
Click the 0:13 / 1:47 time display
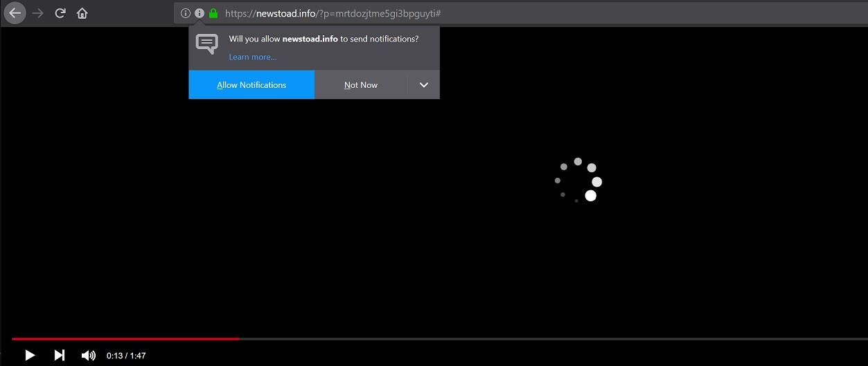126,356
